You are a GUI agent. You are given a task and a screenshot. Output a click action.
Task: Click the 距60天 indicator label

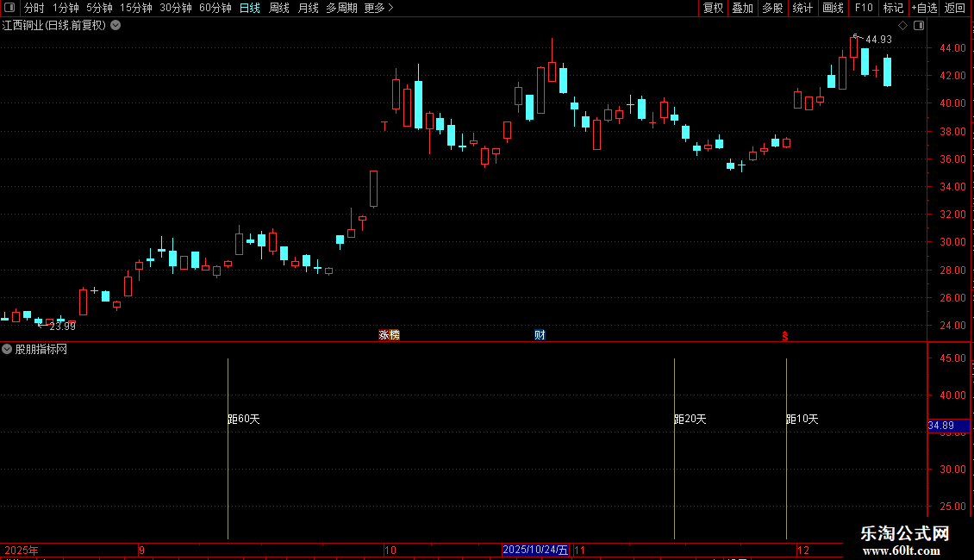tap(243, 419)
